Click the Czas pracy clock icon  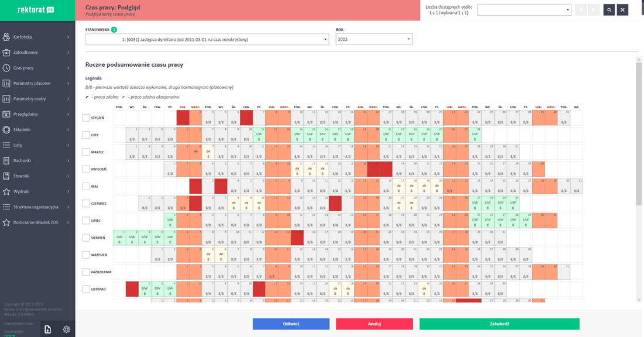(6, 68)
